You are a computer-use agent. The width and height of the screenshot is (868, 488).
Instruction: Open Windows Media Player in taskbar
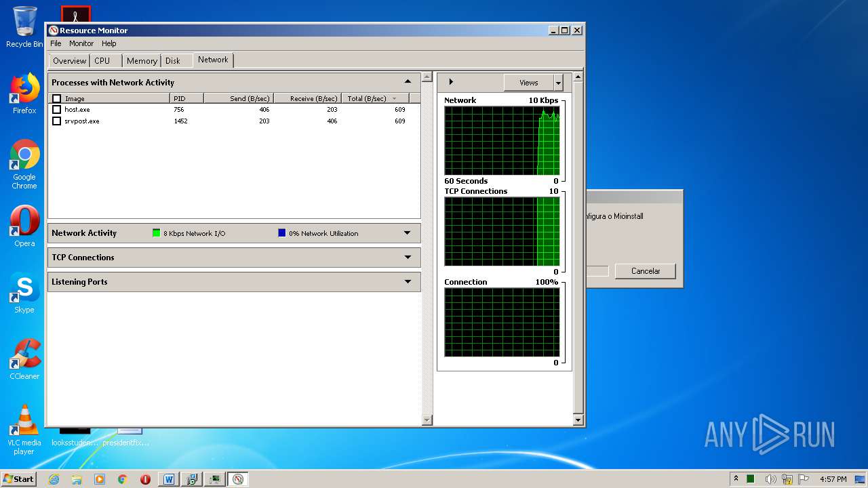(100, 479)
